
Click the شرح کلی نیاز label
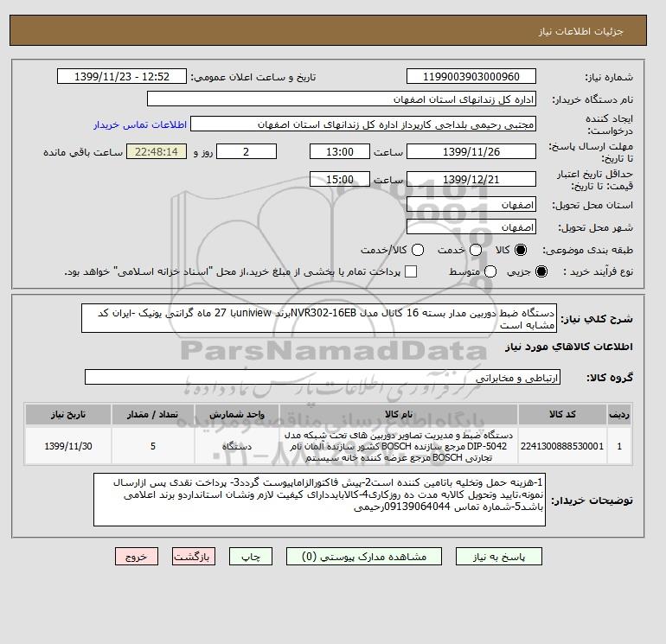coord(597,319)
